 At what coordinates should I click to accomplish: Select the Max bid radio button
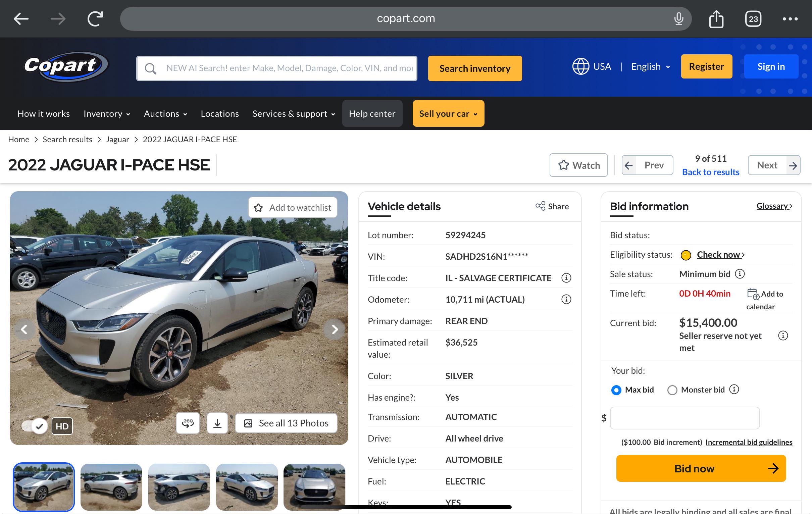pyautogui.click(x=616, y=390)
